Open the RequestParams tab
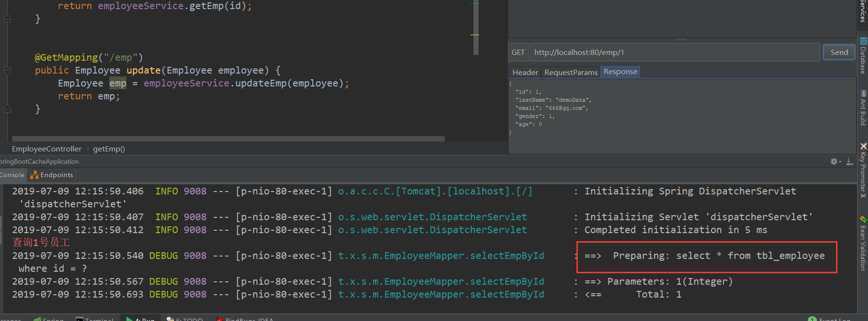 571,72
